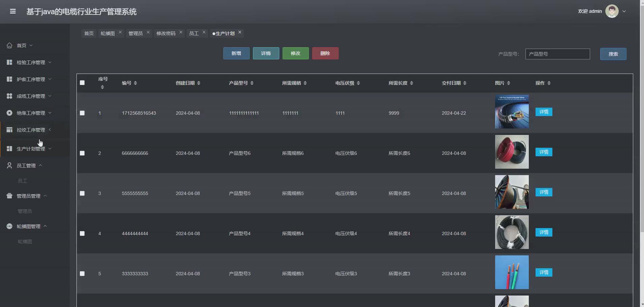Click the 成缆工序管理 sidebar icon
This screenshot has width=644, height=307.
tap(9, 96)
